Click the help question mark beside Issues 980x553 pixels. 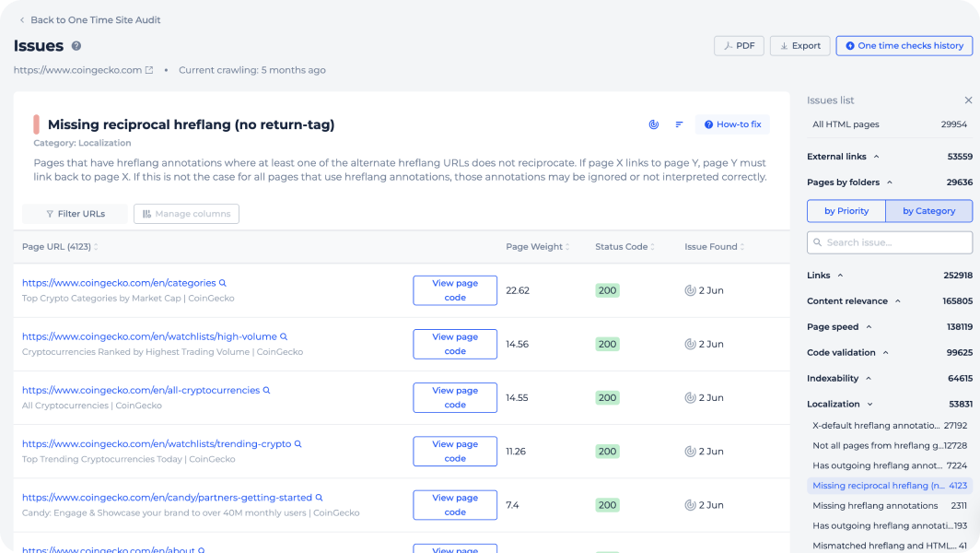click(76, 46)
